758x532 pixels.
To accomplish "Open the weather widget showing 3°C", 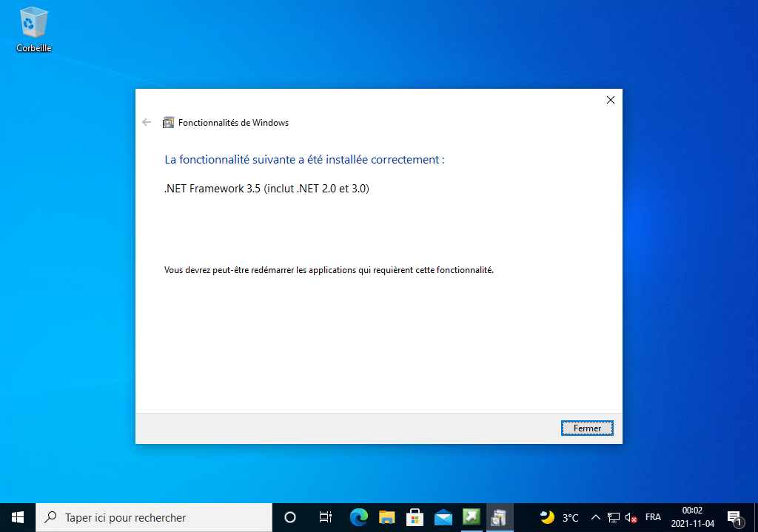I will coord(560,517).
